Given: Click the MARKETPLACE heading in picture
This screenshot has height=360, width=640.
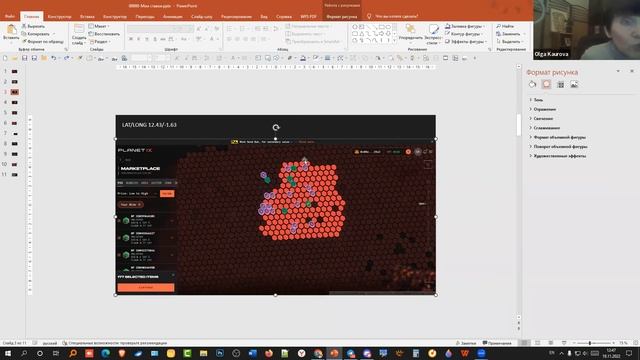Looking at the screenshot, I should 140,169.
